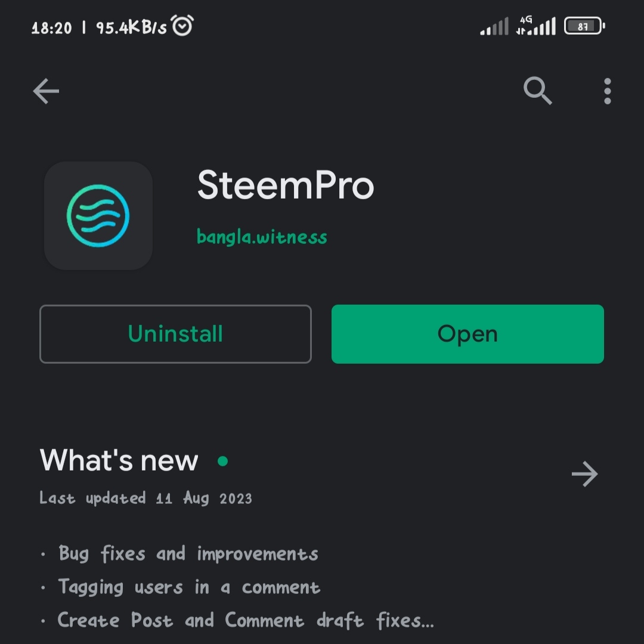This screenshot has height=644, width=644.
Task: Expand What's new with the arrow
Action: click(584, 473)
